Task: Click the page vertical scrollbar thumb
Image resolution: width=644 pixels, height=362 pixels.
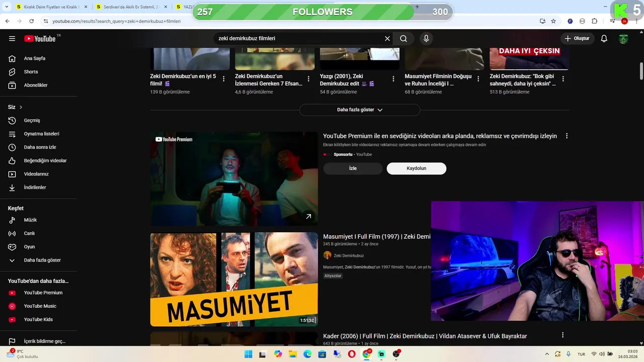Action: [x=641, y=70]
